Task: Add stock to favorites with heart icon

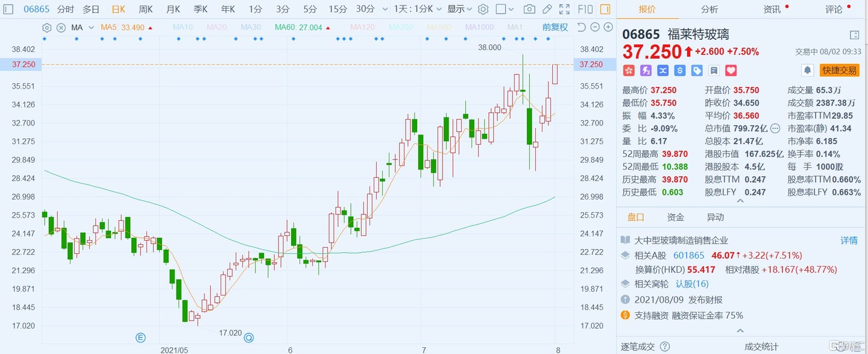Action: point(731,71)
